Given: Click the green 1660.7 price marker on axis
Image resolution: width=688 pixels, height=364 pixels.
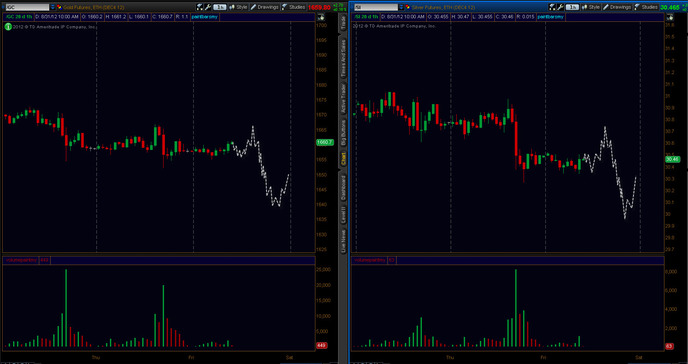Looking at the screenshot, I should click(x=325, y=142).
